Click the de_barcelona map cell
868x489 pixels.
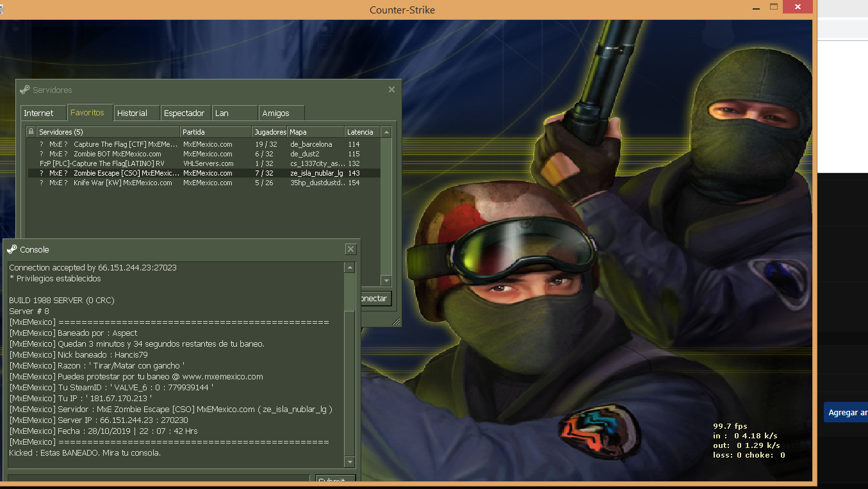point(311,144)
